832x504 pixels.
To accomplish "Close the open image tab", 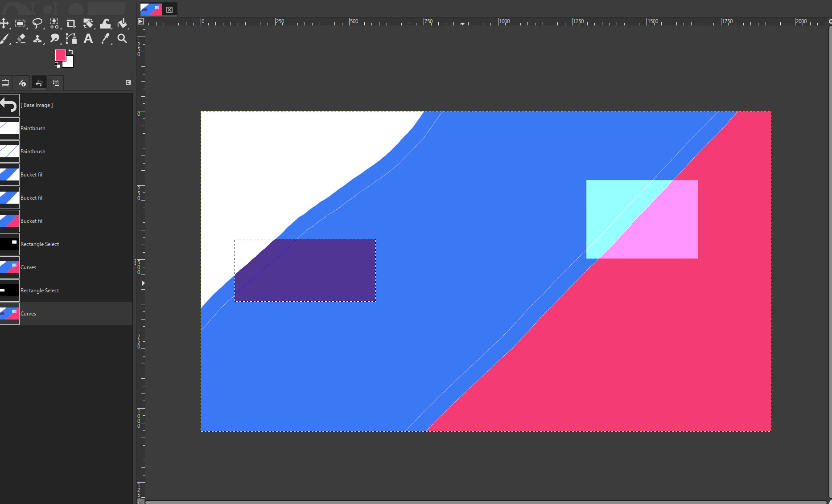I will click(169, 9).
